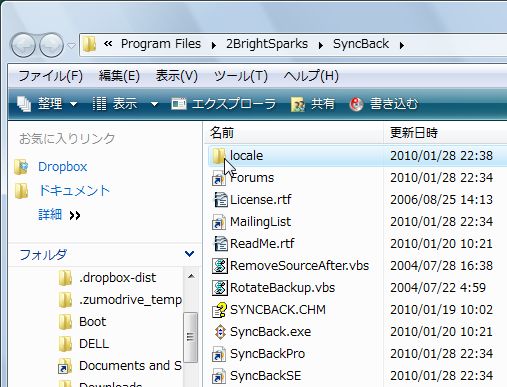Viewport: 507px width, 387px height.
Task: Click date 2006/08/25 14:13
Action: [x=441, y=200]
